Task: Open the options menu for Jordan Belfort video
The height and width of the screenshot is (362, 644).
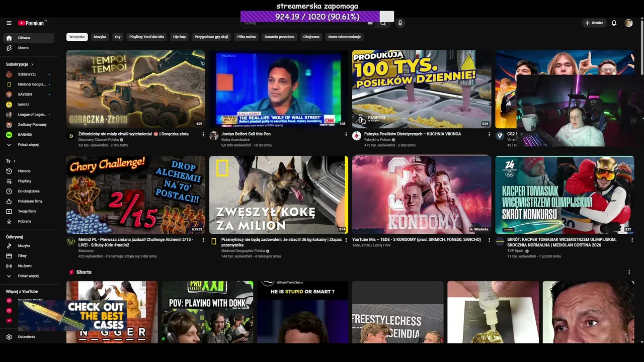Action: tap(346, 135)
